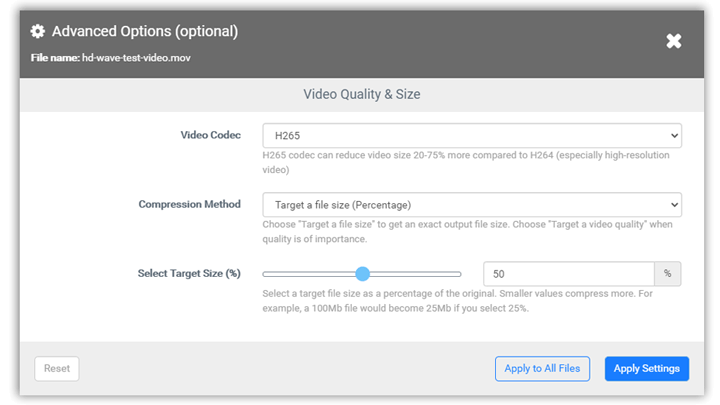
Task: Click the Compression Method label
Action: pos(189,204)
